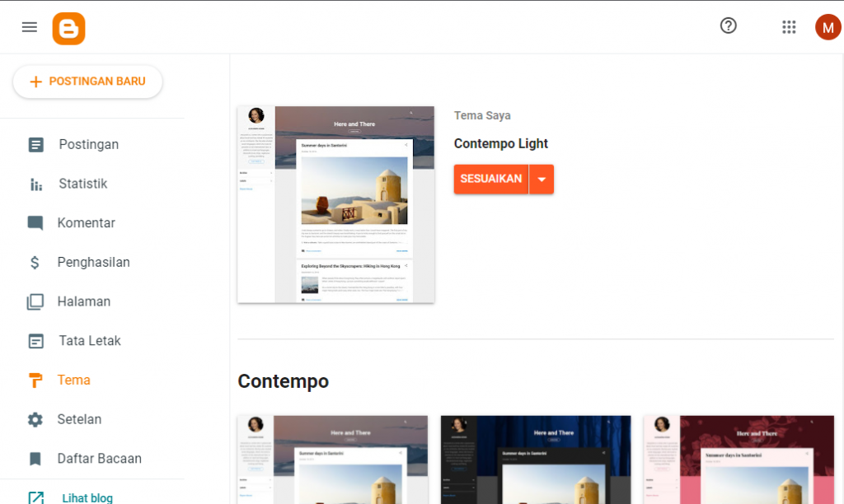This screenshot has height=504, width=844.
Task: Open the SESUAIKAN dropdown arrow
Action: click(542, 179)
